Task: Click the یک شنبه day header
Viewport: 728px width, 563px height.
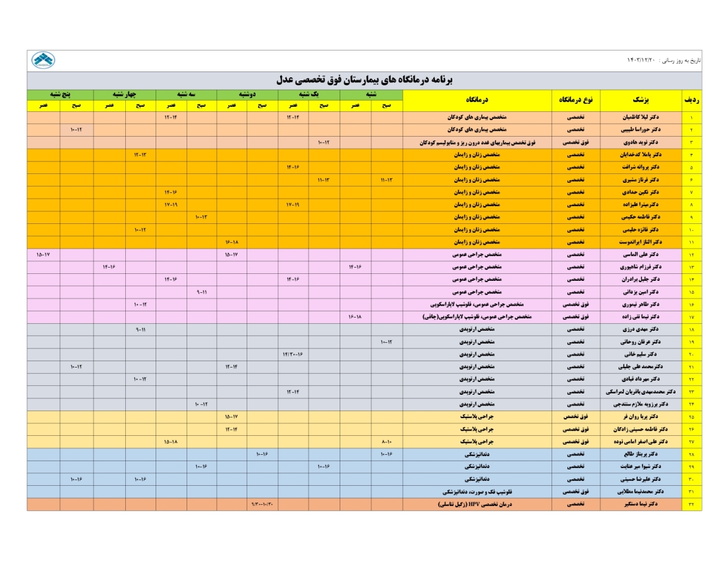Action: click(x=309, y=95)
